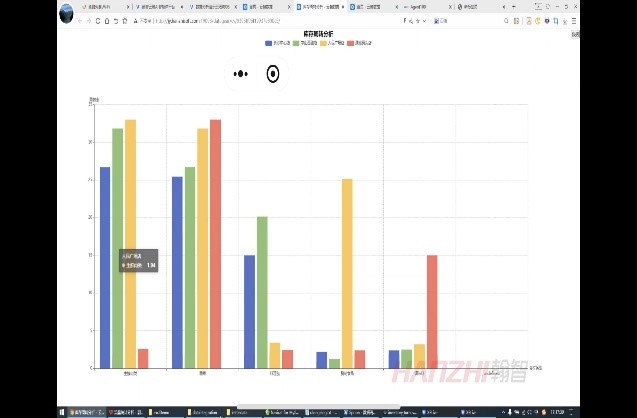Open the Windows Start menu
The image size is (637, 418).
(x=62, y=411)
